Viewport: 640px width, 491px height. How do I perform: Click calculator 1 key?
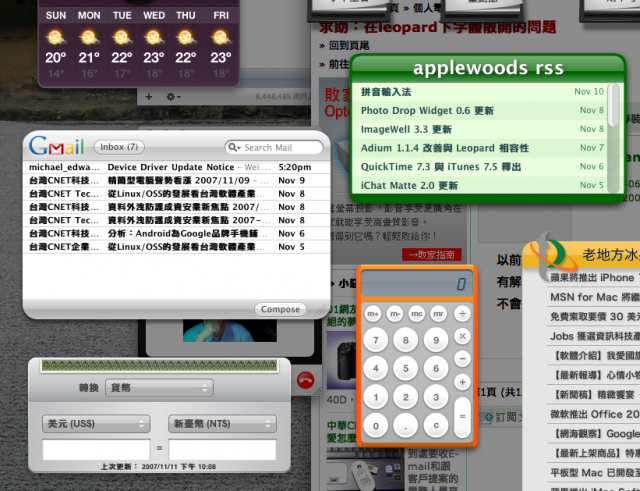(376, 397)
